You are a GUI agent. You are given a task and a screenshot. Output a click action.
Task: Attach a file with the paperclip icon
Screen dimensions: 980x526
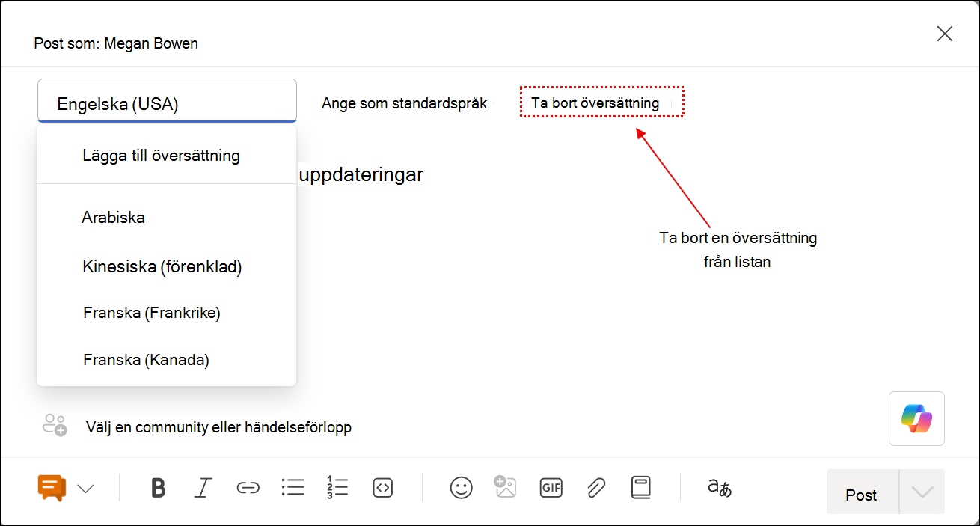(x=595, y=488)
